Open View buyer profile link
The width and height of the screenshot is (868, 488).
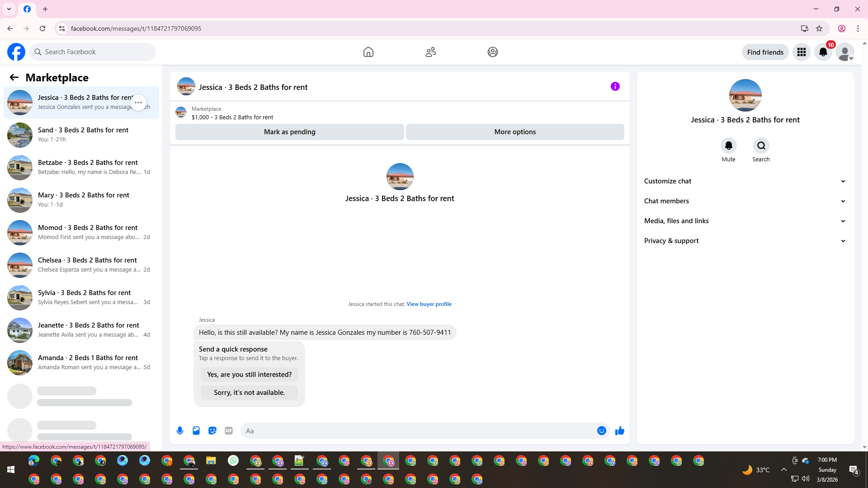pyautogui.click(x=429, y=304)
